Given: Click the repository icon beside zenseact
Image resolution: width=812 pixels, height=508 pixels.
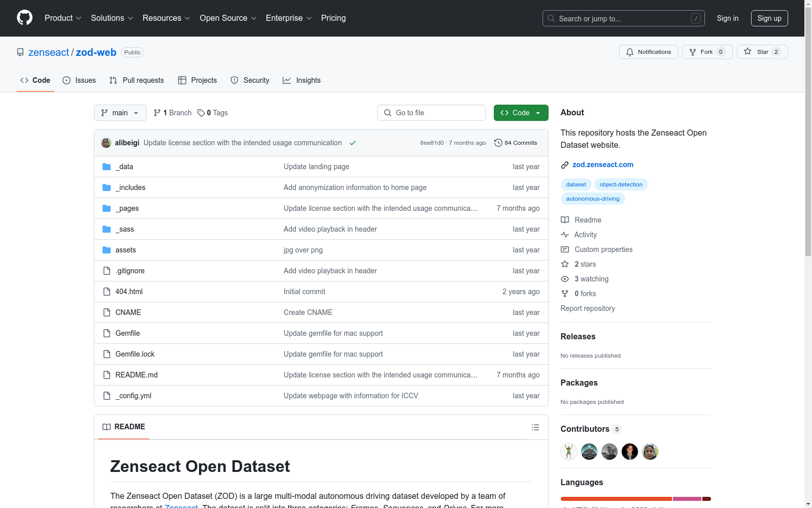Looking at the screenshot, I should click(x=20, y=52).
